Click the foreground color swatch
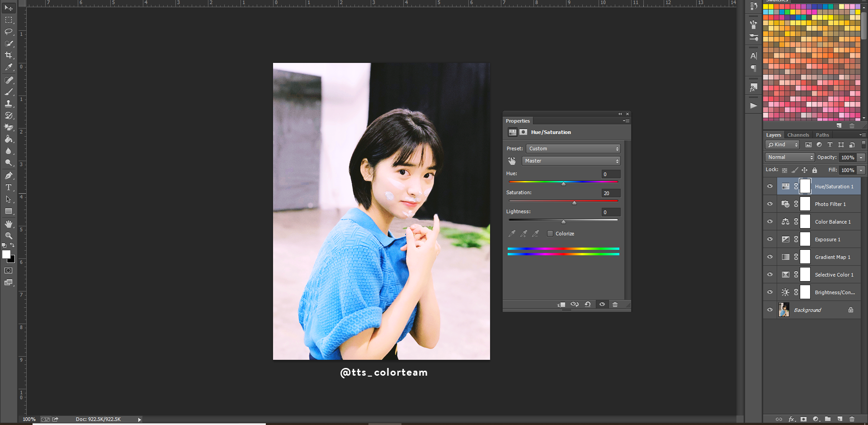868x425 pixels. [x=6, y=254]
